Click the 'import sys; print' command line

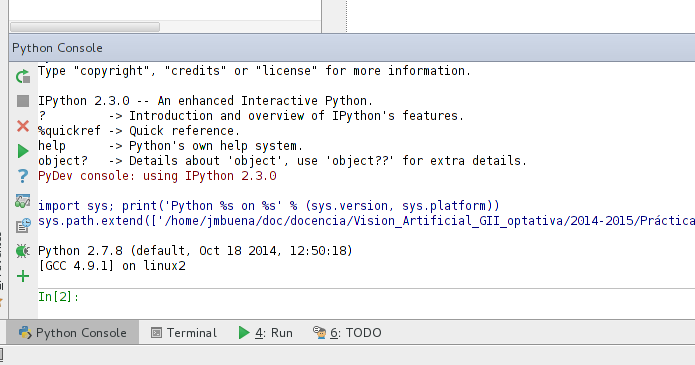pos(269,206)
